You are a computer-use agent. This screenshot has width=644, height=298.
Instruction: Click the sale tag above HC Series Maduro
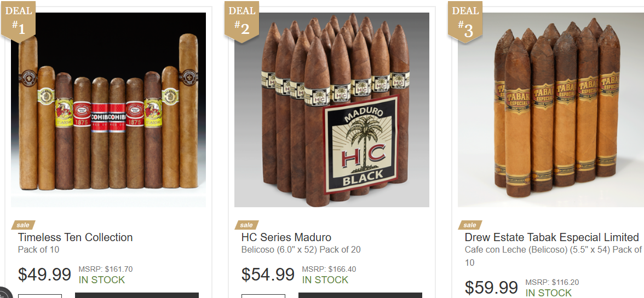(x=246, y=225)
